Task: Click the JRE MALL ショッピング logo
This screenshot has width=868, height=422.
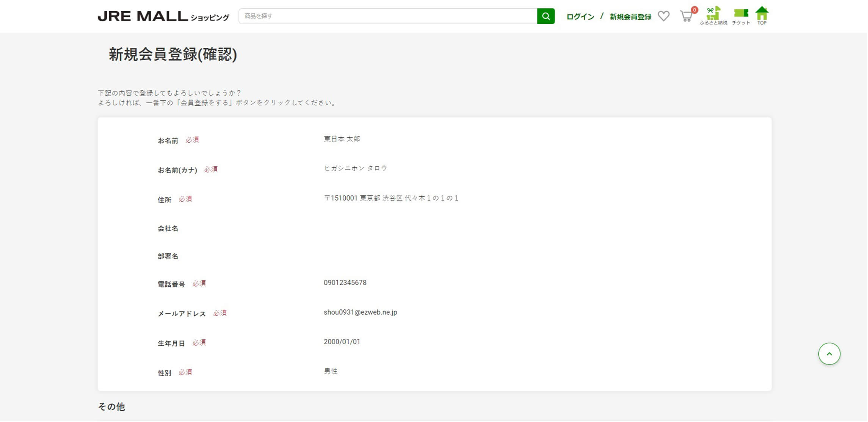Action: 163,16
